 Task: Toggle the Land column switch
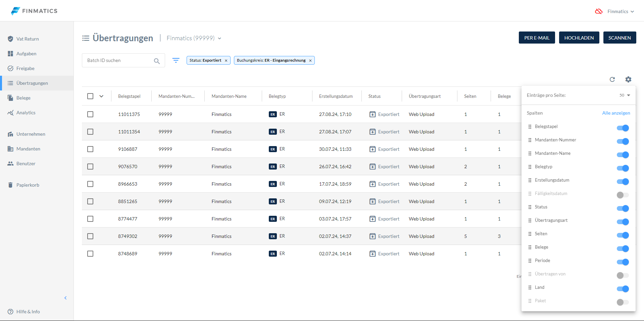pos(623,289)
